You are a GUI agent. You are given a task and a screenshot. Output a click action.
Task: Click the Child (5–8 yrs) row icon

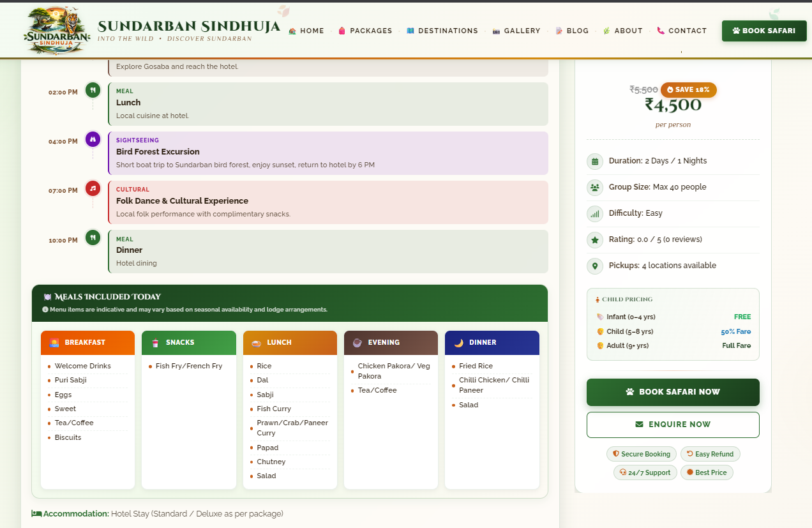600,332
